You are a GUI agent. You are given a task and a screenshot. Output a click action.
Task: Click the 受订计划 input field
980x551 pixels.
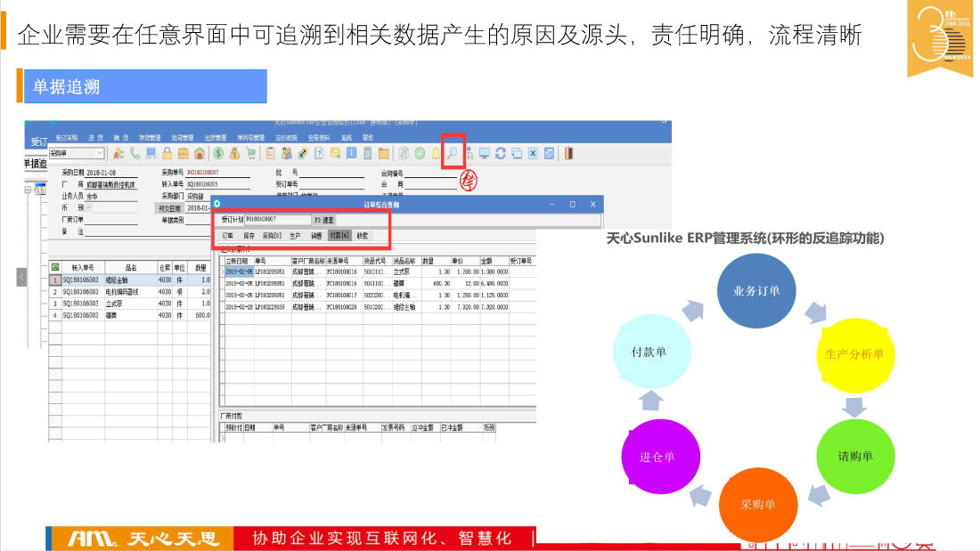[x=276, y=219]
